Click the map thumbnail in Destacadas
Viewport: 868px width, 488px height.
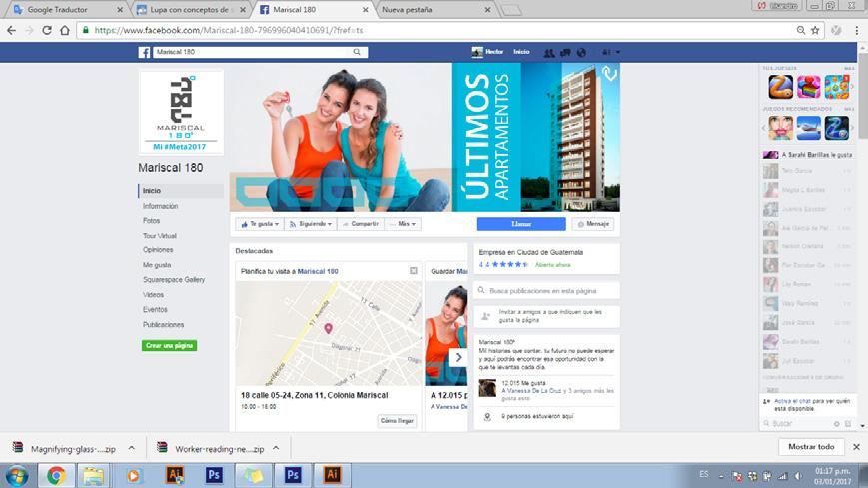point(329,333)
